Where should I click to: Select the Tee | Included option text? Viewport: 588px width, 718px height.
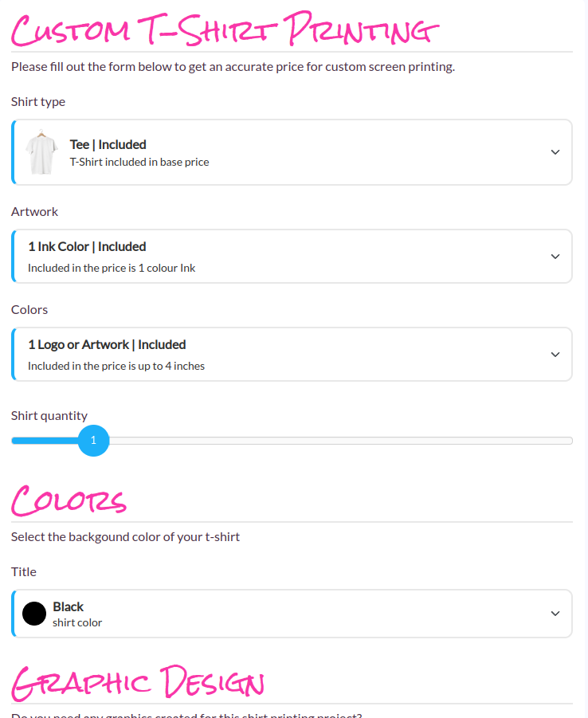[x=108, y=145]
